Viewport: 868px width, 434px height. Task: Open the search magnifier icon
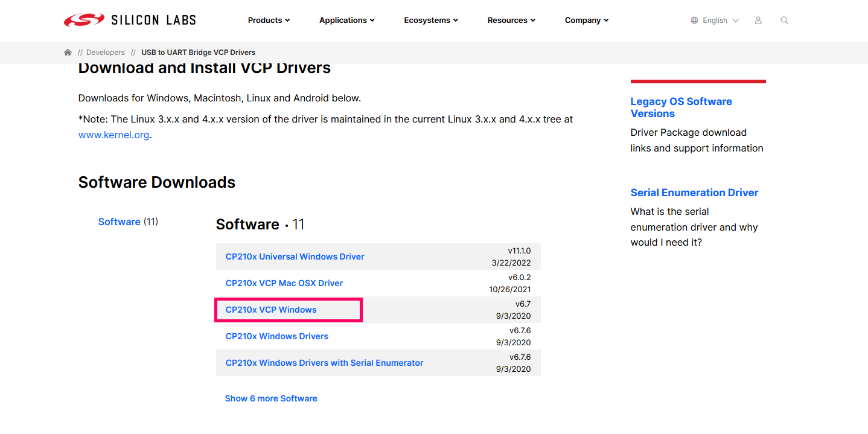pos(784,21)
